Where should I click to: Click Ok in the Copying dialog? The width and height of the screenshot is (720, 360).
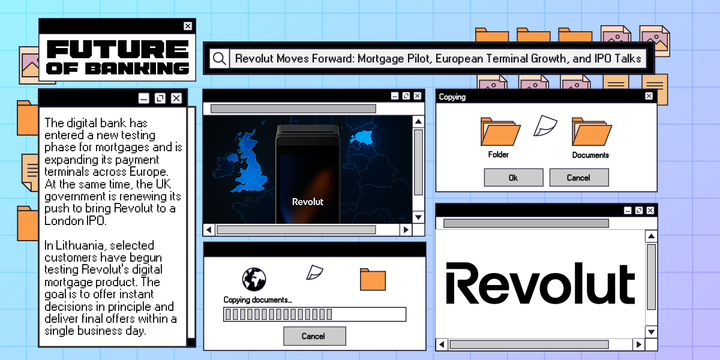[x=513, y=177]
